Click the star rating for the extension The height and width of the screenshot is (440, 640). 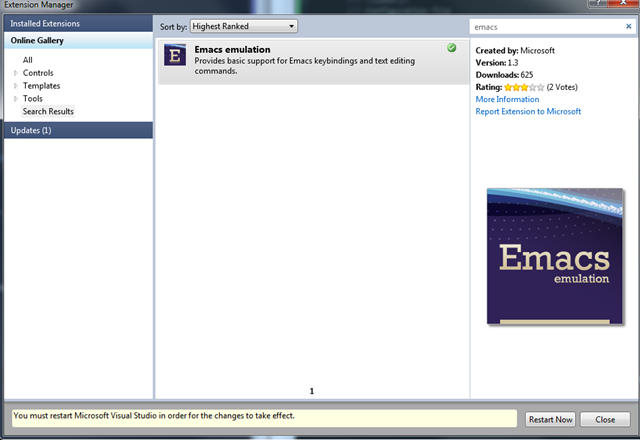[x=524, y=87]
